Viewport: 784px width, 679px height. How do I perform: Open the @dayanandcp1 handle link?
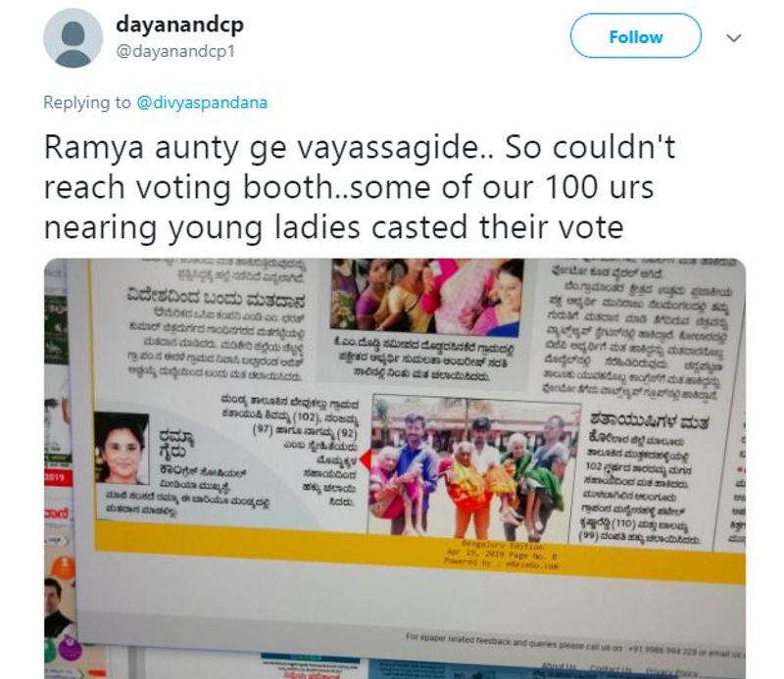coord(175,52)
